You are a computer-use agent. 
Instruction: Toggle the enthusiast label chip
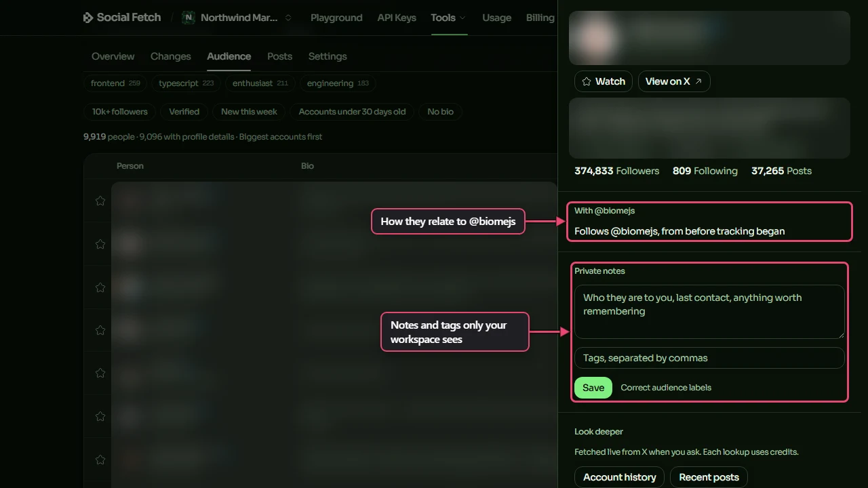point(260,83)
